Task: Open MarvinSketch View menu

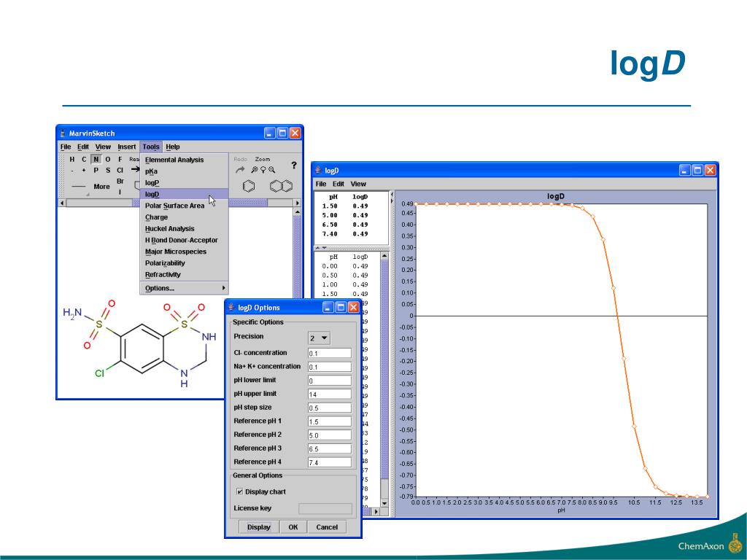Action: (103, 147)
